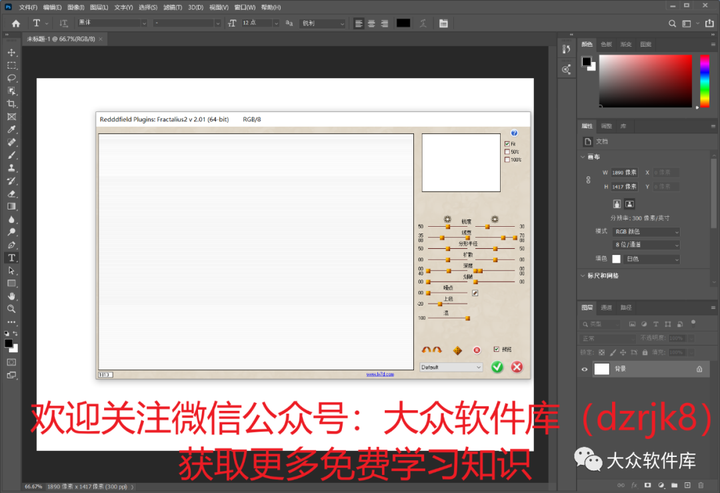The width and height of the screenshot is (720, 493).
Task: Select the Crop tool
Action: coord(11,104)
